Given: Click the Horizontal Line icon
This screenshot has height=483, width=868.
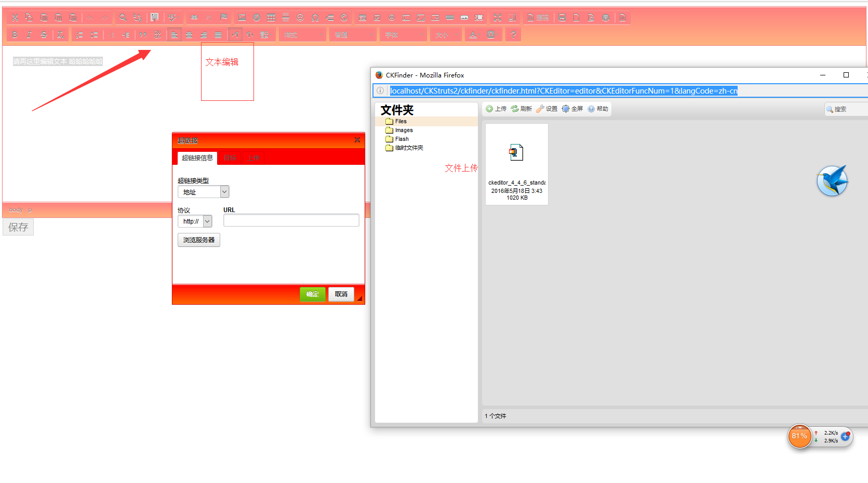Looking at the screenshot, I should pos(286,18).
